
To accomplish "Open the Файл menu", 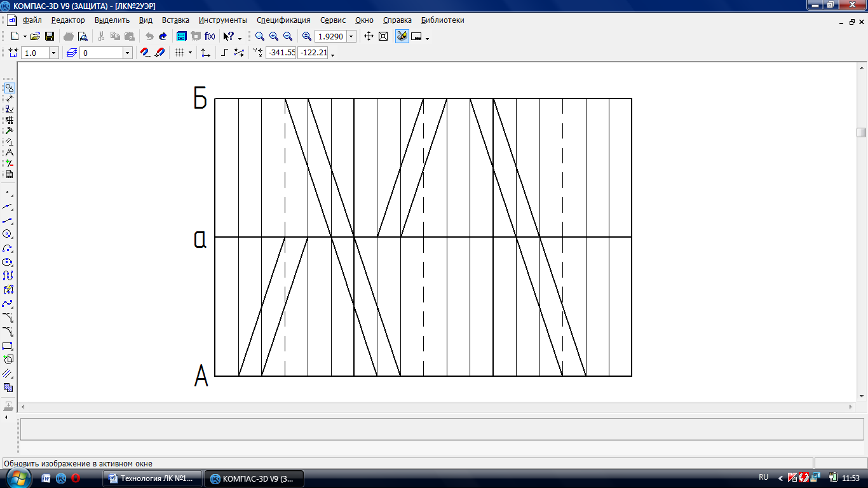I will pos(32,20).
